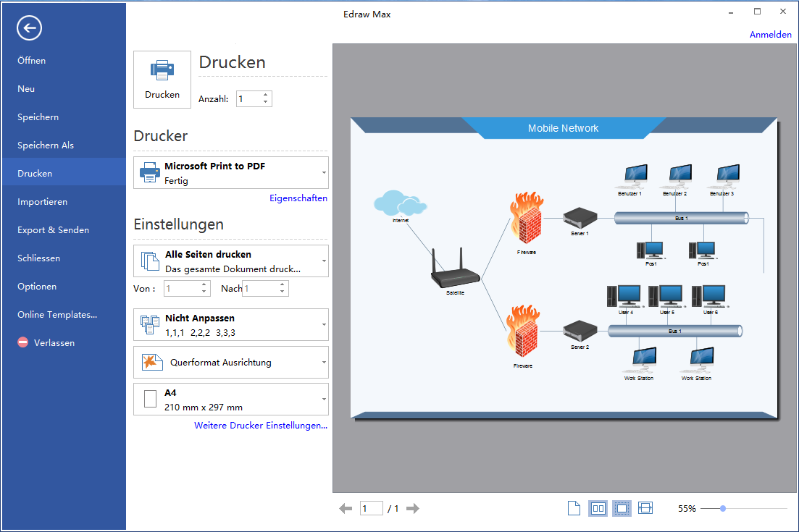The image size is (799, 532).
Task: Decrease the Nach page value
Action: pos(283,292)
